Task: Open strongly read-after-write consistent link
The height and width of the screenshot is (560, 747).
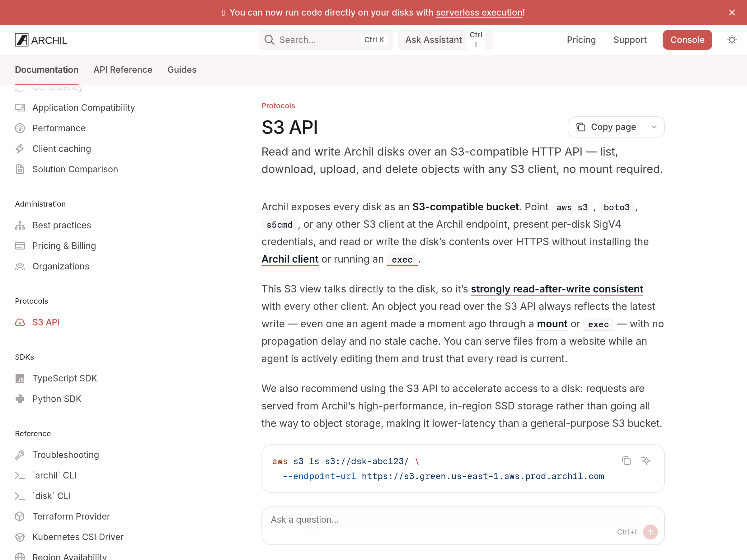Action: pos(557,289)
